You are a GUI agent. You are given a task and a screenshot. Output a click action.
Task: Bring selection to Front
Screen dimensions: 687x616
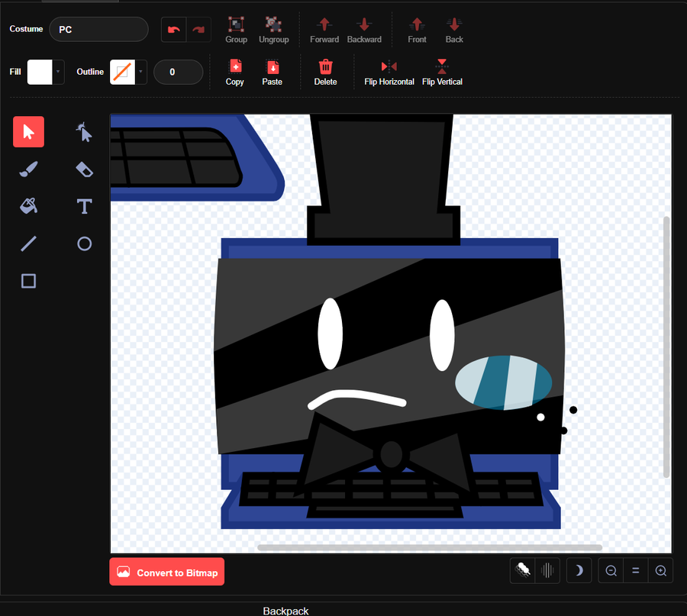pos(417,30)
